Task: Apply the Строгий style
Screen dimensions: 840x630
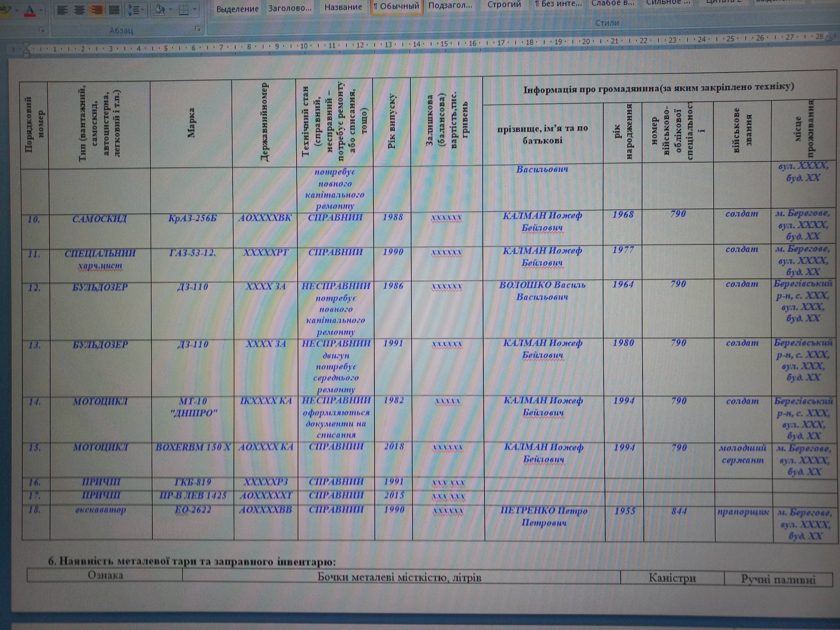Action: (504, 5)
